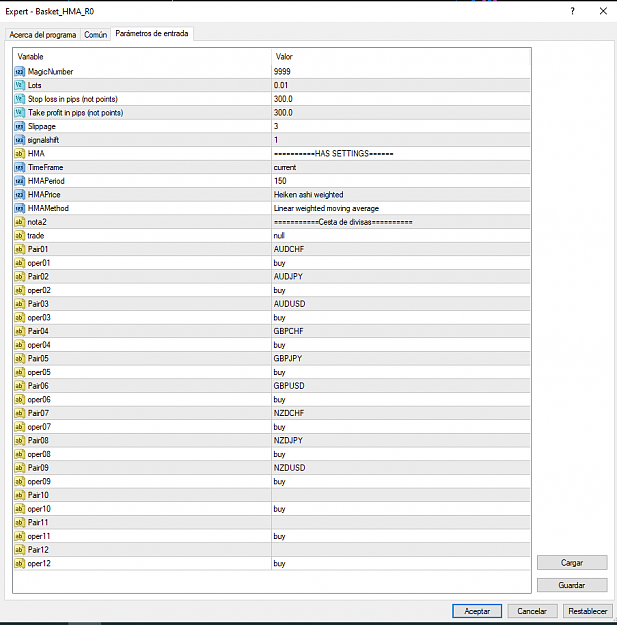This screenshot has width=617, height=625.
Task: Edit the Lots value 0.01
Action: tap(401, 85)
